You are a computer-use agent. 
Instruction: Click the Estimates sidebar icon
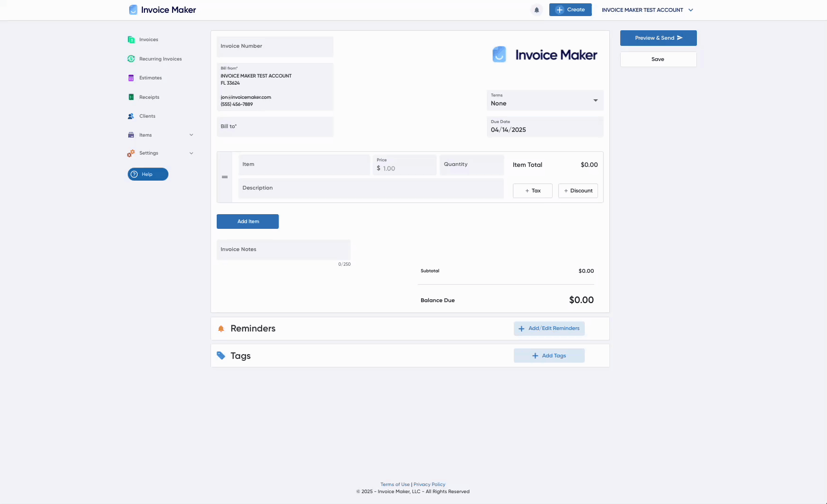(x=131, y=78)
